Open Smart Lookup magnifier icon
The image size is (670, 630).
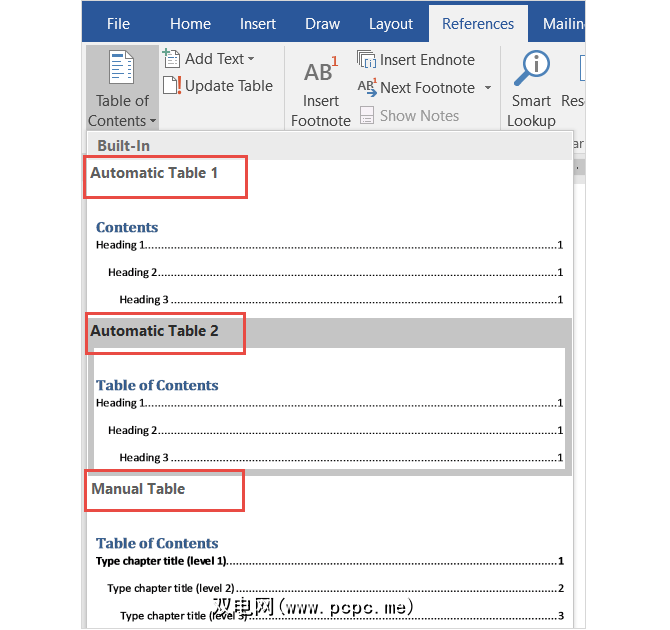tap(532, 68)
